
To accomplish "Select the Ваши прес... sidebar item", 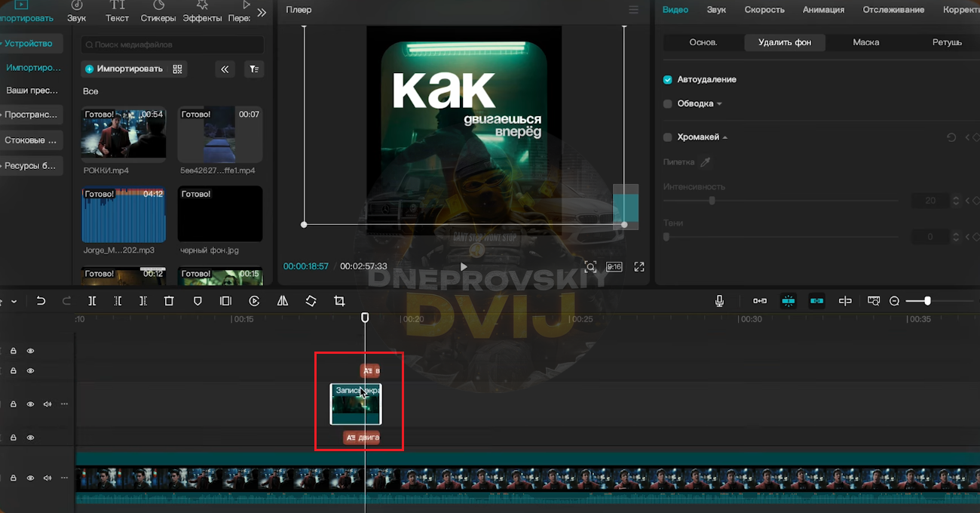I will click(32, 91).
